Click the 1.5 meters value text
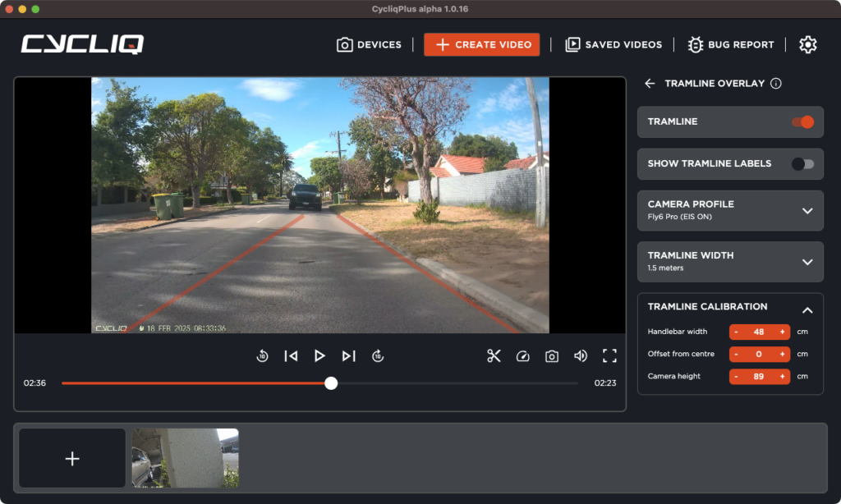 pos(665,268)
